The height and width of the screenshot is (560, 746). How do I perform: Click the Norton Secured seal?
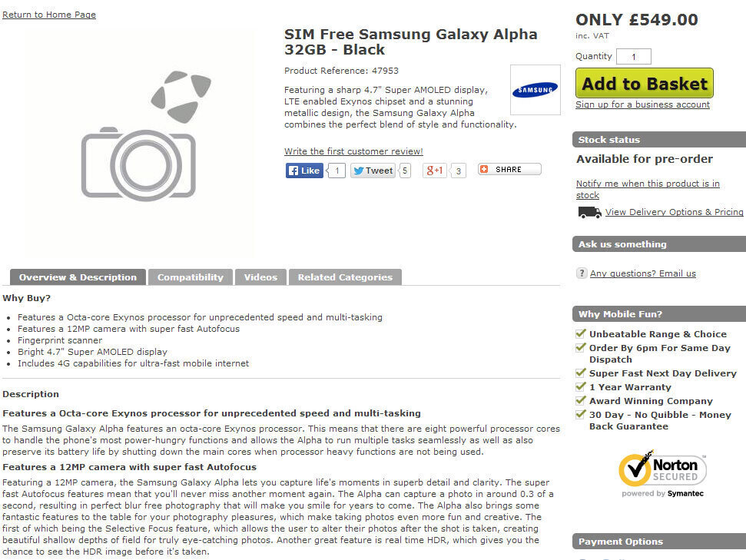point(662,474)
